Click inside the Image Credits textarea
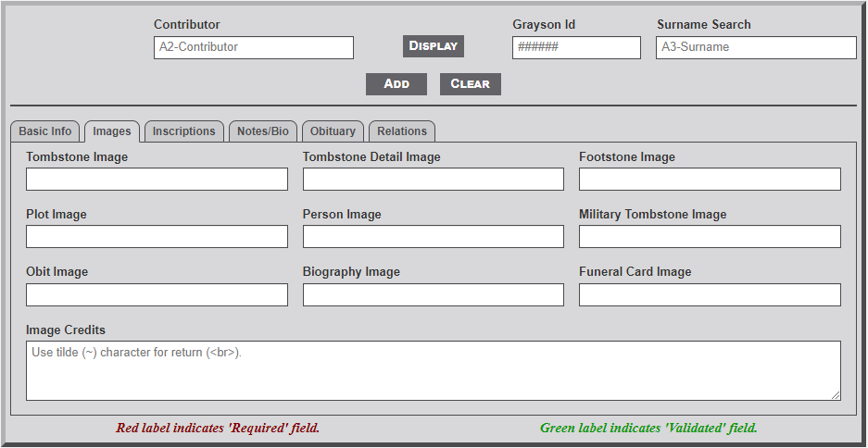Viewport: 868px width, 448px height. (x=433, y=370)
